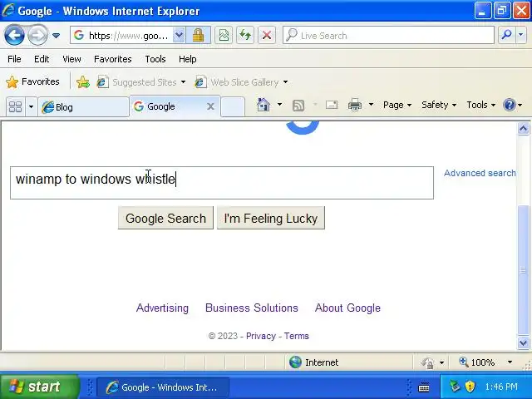Viewport: 532px width, 399px height.
Task: Open the Business Solutions link
Action: point(251,308)
